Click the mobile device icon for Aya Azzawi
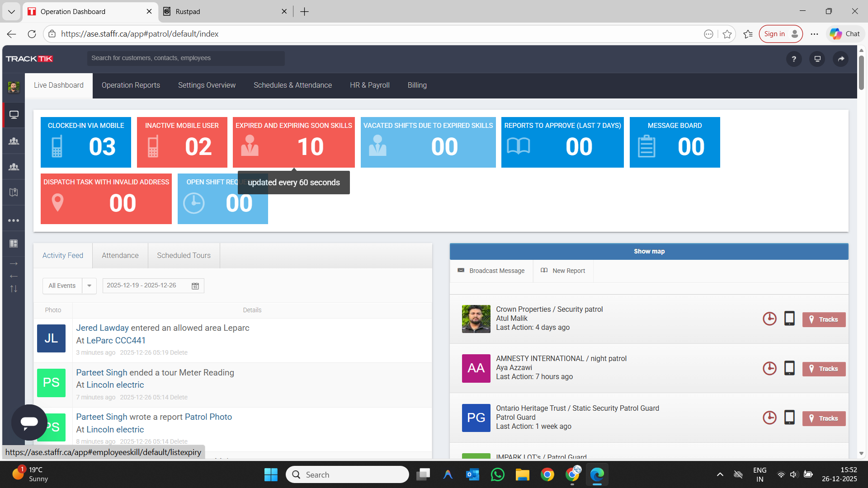The image size is (868, 488). coord(789,368)
